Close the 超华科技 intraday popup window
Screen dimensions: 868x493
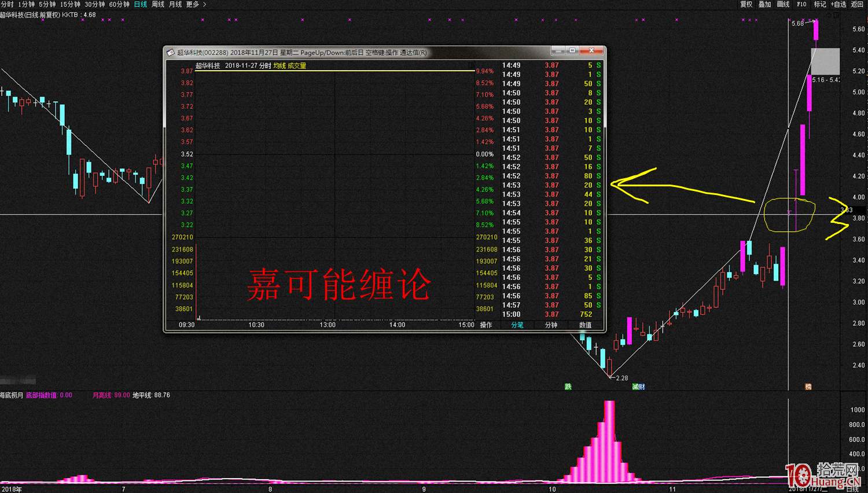(x=591, y=51)
